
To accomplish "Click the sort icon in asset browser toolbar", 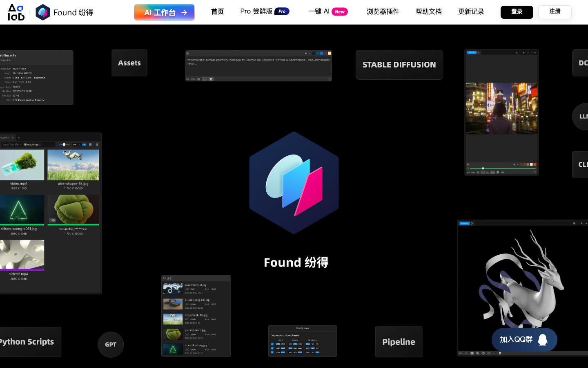I will tap(97, 144).
